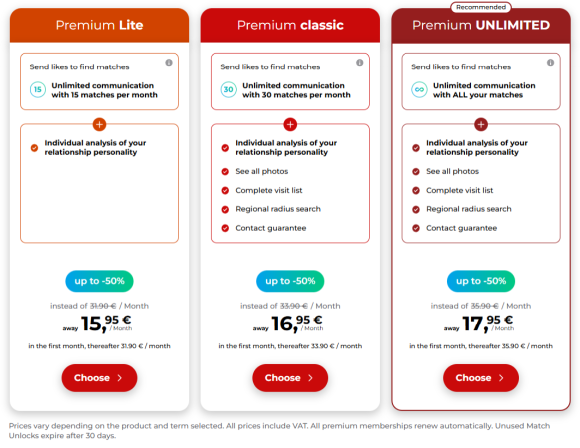Click Lite plan checkmark for personality analysis

(x=34, y=148)
